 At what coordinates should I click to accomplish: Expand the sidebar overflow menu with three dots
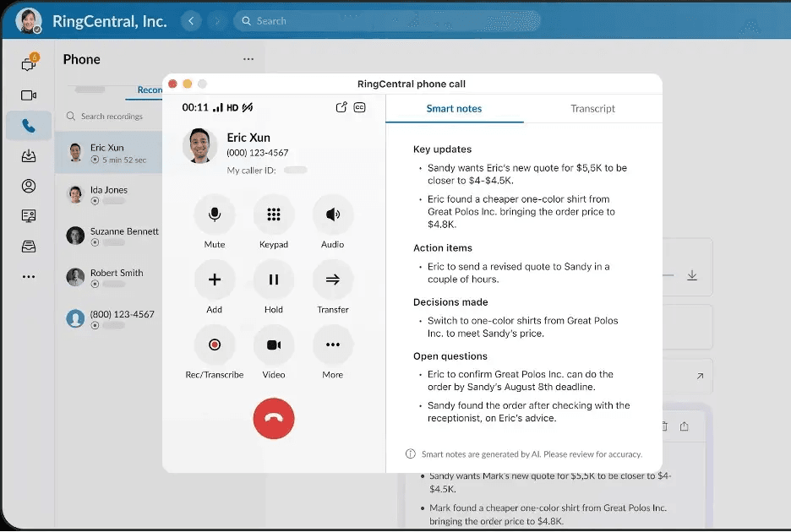28,276
